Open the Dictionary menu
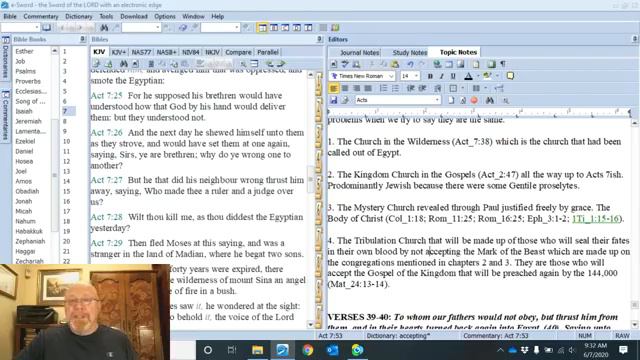 pyautogui.click(x=79, y=16)
